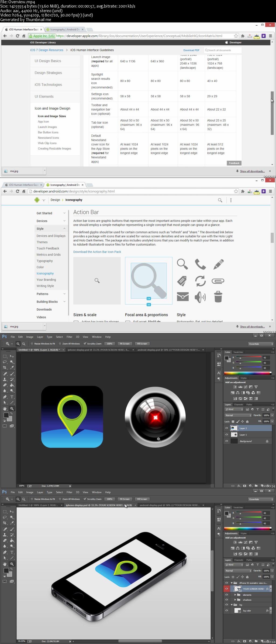This screenshot has height=644, width=276.
Task: Select Marquee tool in the iphone-display Photoshop window
Action: point(5,512)
